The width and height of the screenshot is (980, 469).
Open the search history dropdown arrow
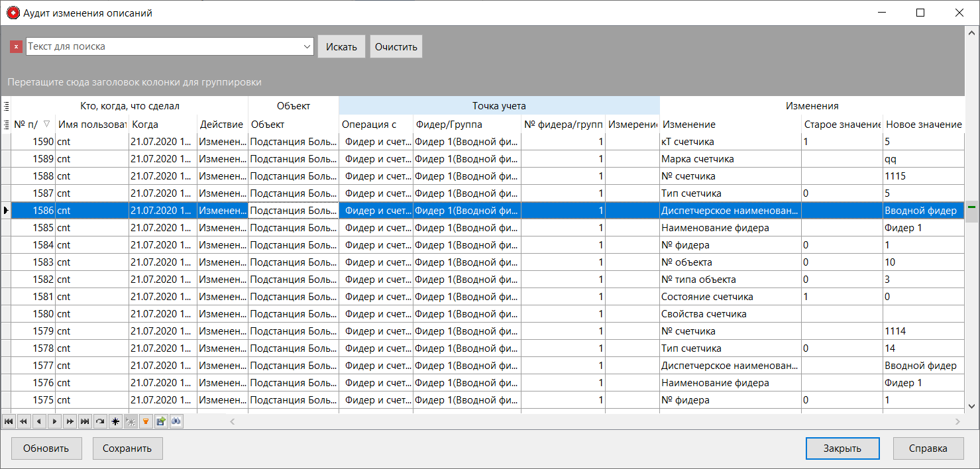pyautogui.click(x=307, y=46)
